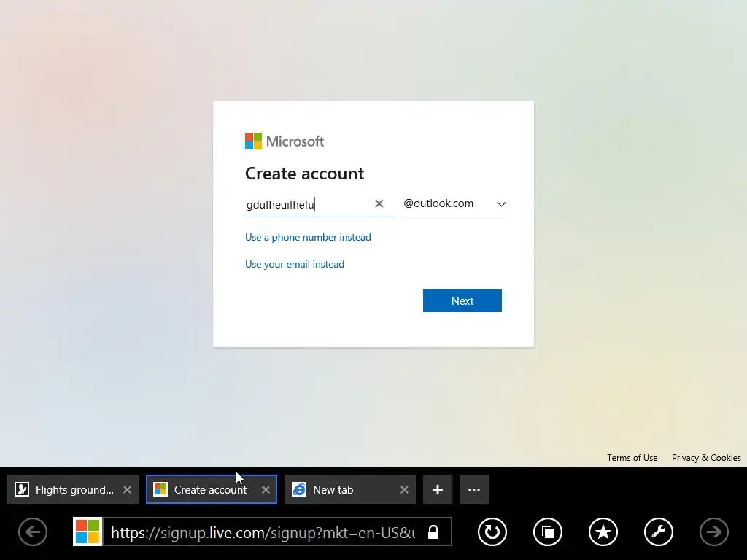Click the Next button
747x560 pixels.
pos(462,300)
